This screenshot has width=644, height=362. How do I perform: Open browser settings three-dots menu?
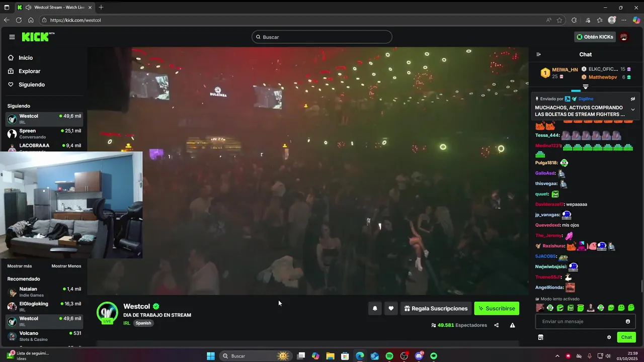pyautogui.click(x=624, y=20)
